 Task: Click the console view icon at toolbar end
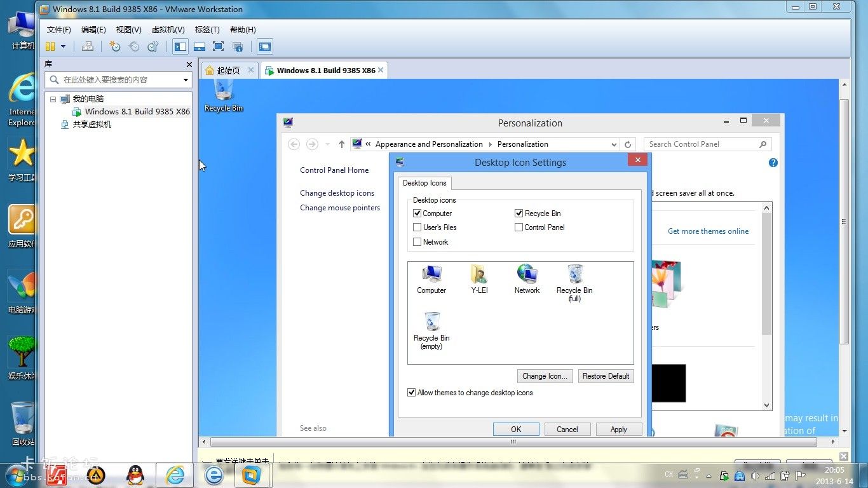coord(265,46)
